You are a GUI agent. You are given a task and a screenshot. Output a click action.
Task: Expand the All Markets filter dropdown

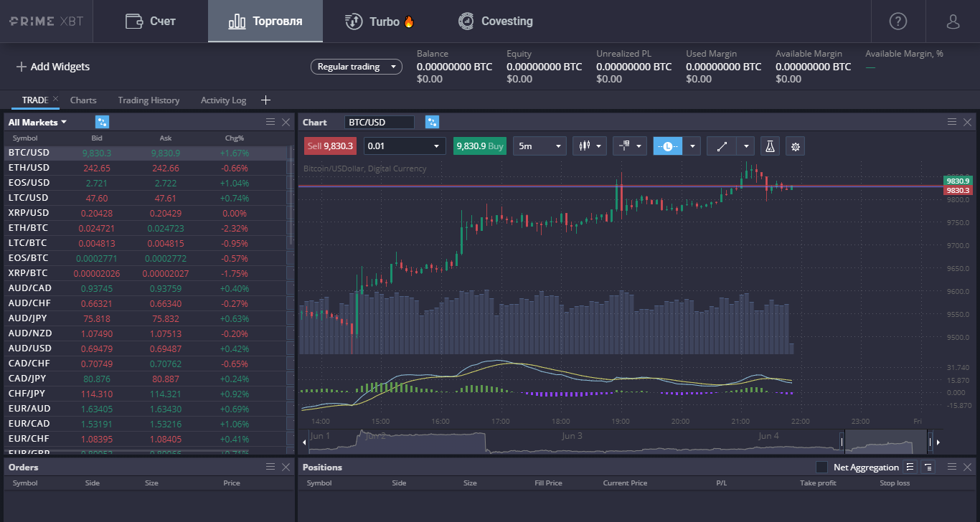coord(37,123)
